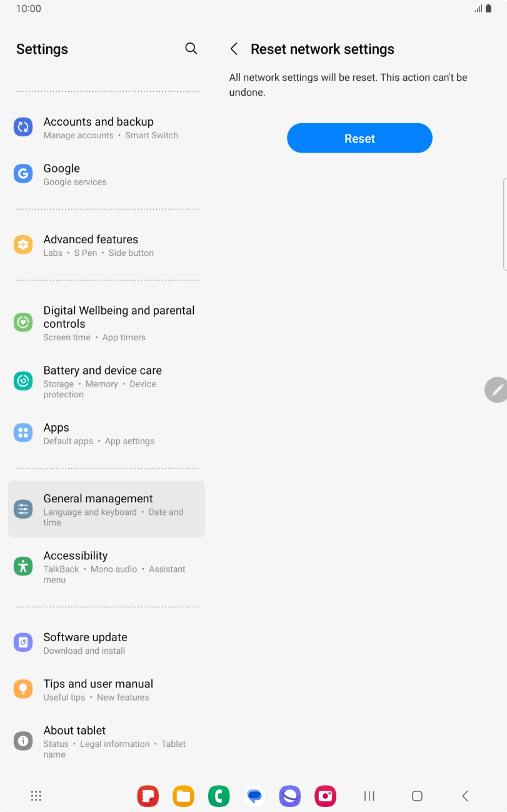Screen dimensions: 507x812
Task: Open Battery and device care
Action: coord(106,382)
